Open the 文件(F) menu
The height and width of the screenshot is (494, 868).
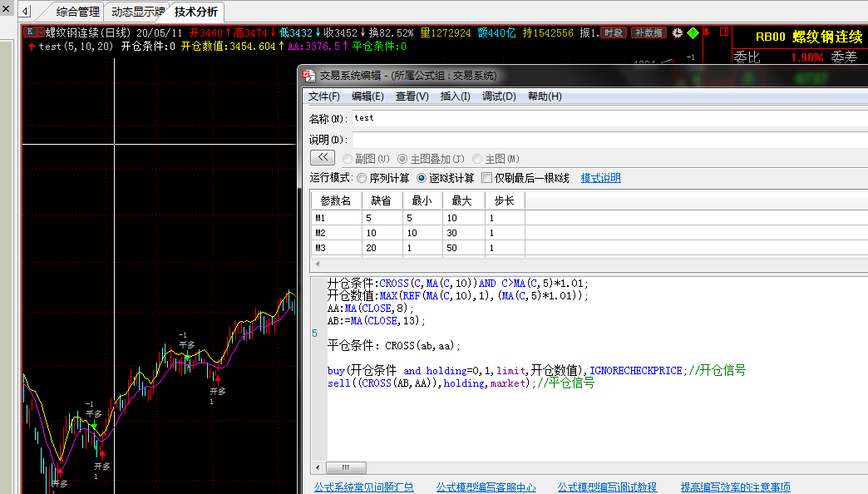pyautogui.click(x=324, y=96)
